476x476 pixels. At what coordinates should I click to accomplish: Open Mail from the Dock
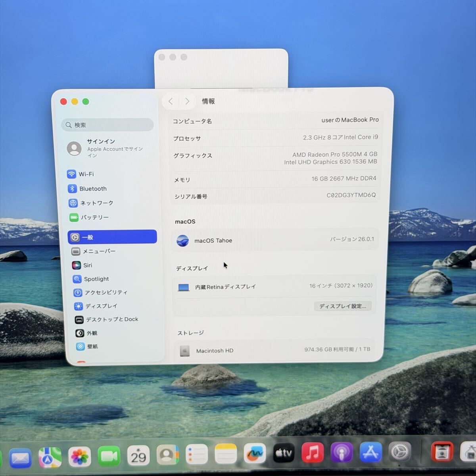point(20,458)
